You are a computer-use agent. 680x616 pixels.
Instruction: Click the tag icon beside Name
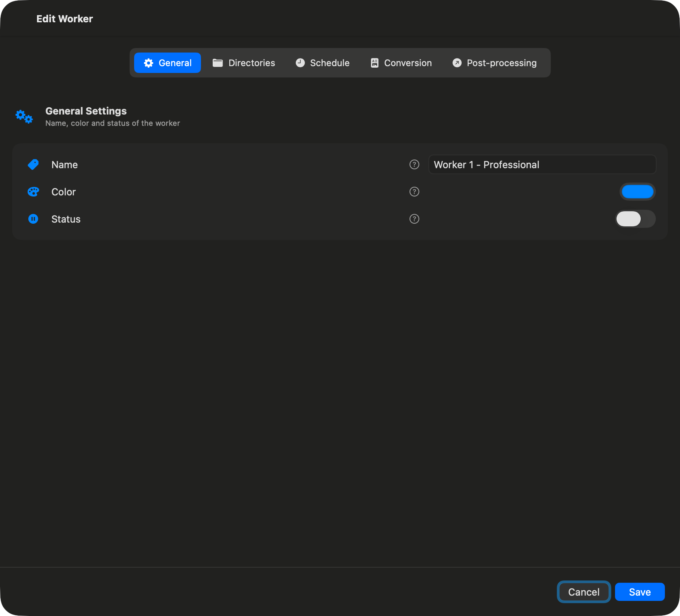[33, 164]
